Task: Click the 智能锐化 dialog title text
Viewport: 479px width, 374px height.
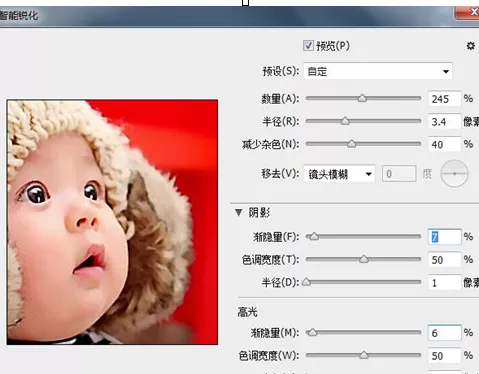Action: tap(19, 16)
